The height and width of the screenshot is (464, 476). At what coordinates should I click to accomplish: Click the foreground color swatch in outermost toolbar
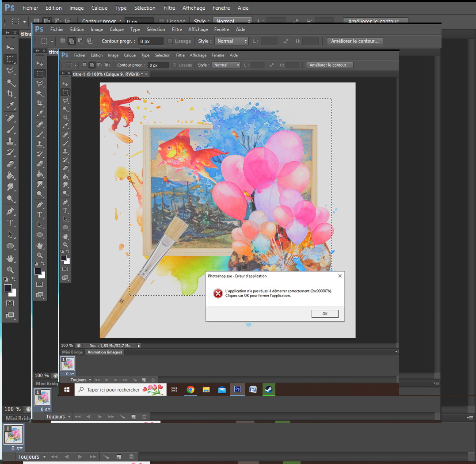(8, 288)
